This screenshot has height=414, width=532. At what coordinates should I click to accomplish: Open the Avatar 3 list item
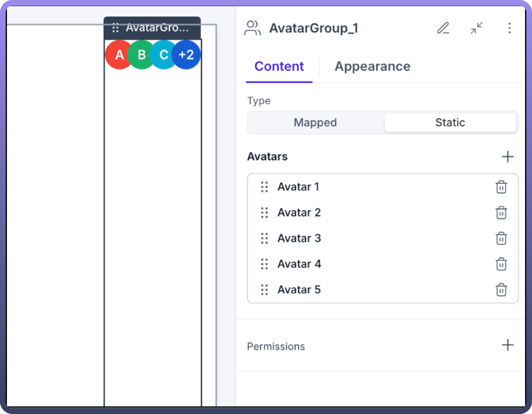(299, 238)
